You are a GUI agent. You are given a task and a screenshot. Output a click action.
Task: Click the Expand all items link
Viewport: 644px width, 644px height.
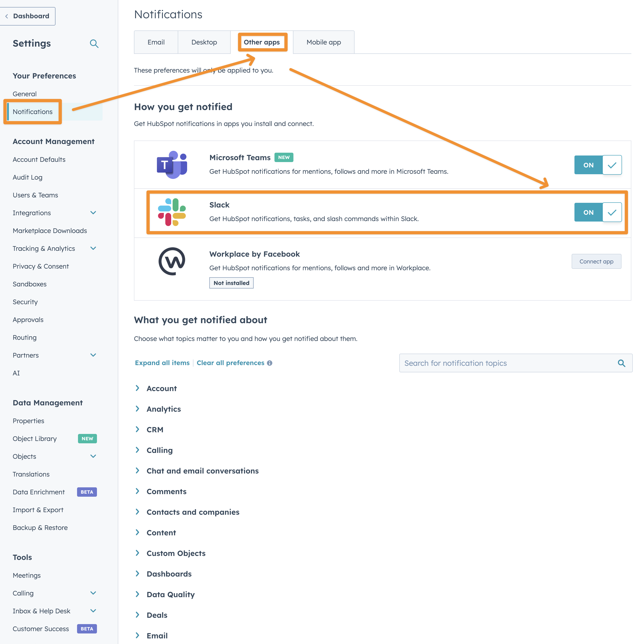(162, 363)
